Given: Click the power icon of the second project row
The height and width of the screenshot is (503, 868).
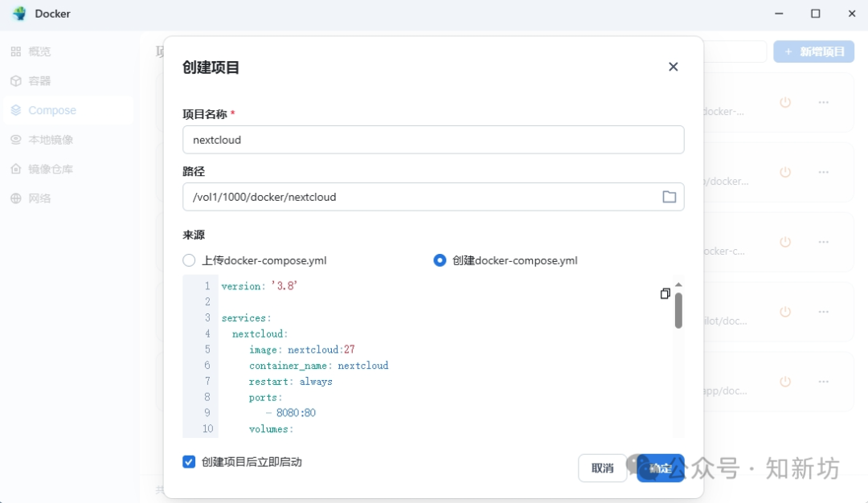Looking at the screenshot, I should click(x=785, y=172).
